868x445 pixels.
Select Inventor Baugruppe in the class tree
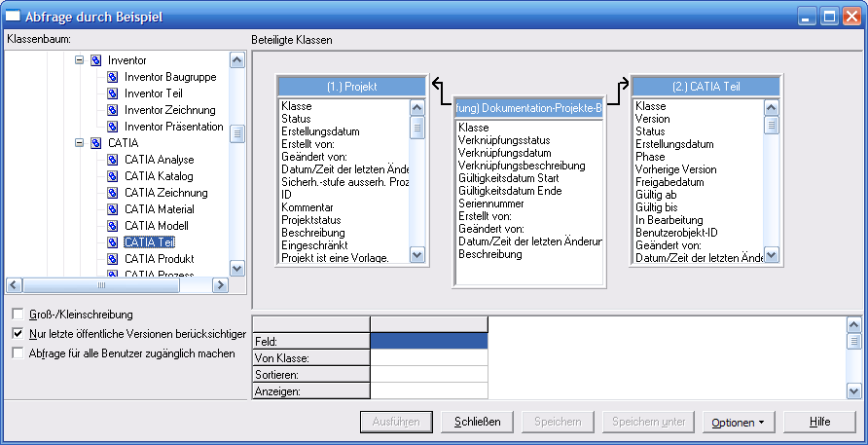pyautogui.click(x=170, y=77)
